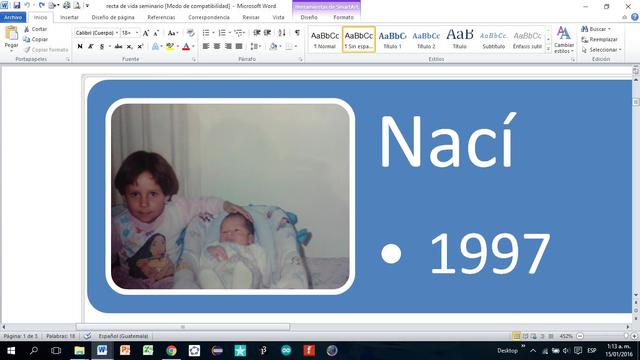Open the font size 18 dropdown
640x360 pixels.
(137, 33)
